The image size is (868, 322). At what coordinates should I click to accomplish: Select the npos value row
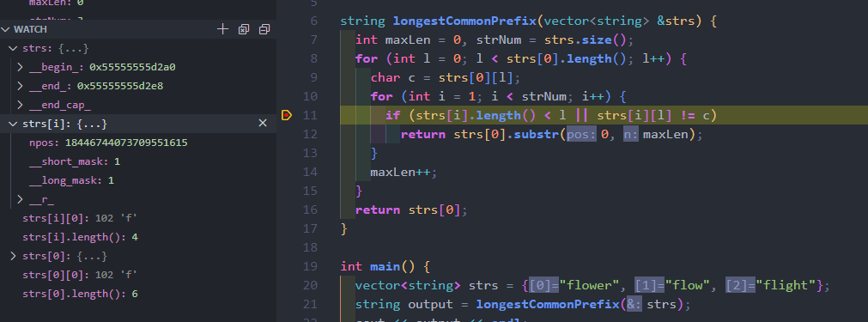(138, 143)
